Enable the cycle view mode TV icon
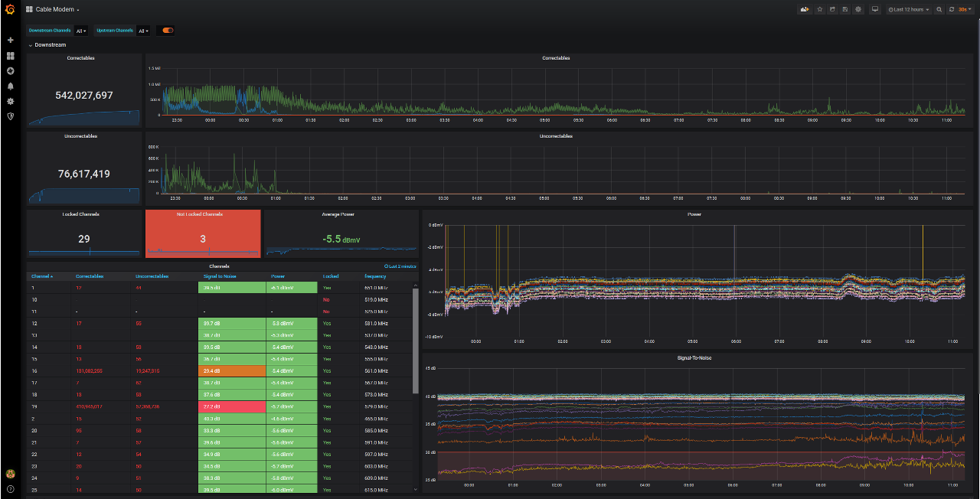The image size is (980, 499). (x=874, y=9)
